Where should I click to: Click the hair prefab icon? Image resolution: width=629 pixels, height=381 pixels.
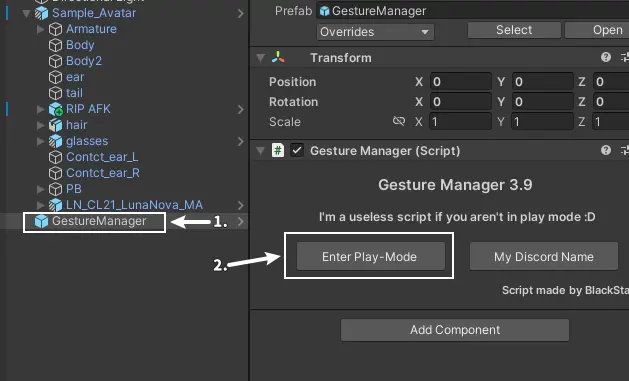pos(55,125)
